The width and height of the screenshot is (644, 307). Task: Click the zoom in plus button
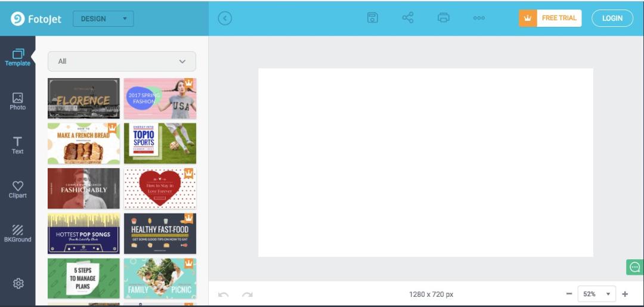625,294
